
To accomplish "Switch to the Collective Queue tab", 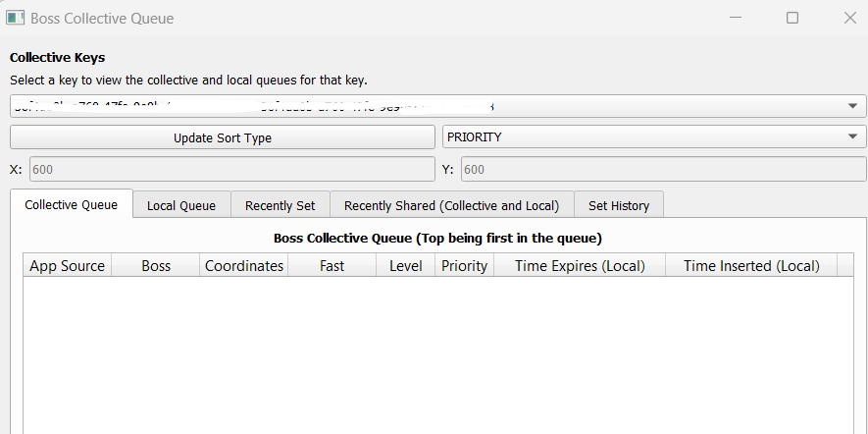I will pyautogui.click(x=72, y=205).
